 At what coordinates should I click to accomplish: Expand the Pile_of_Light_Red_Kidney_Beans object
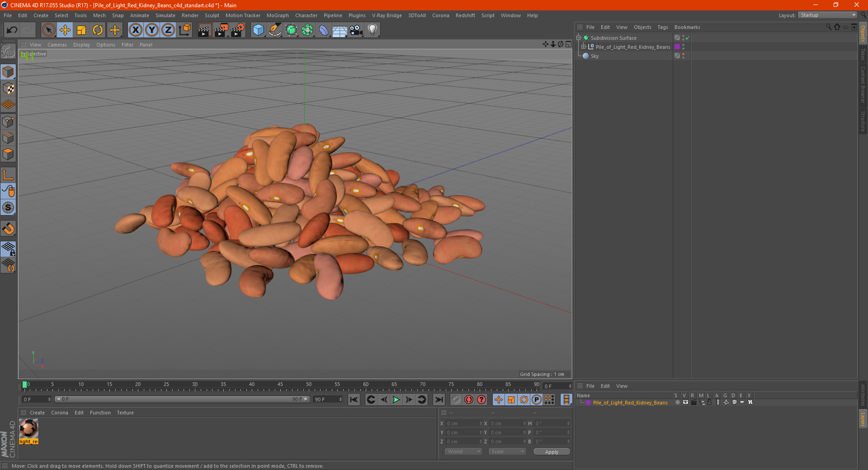click(583, 47)
